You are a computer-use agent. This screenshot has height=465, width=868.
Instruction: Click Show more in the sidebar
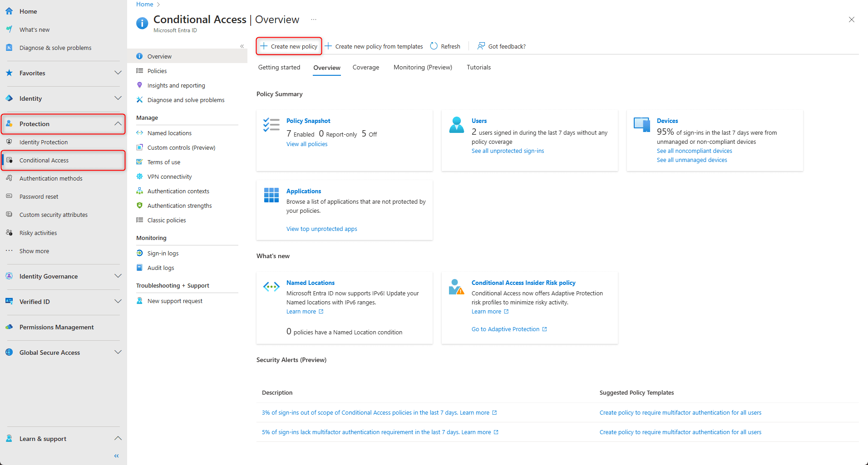34,251
